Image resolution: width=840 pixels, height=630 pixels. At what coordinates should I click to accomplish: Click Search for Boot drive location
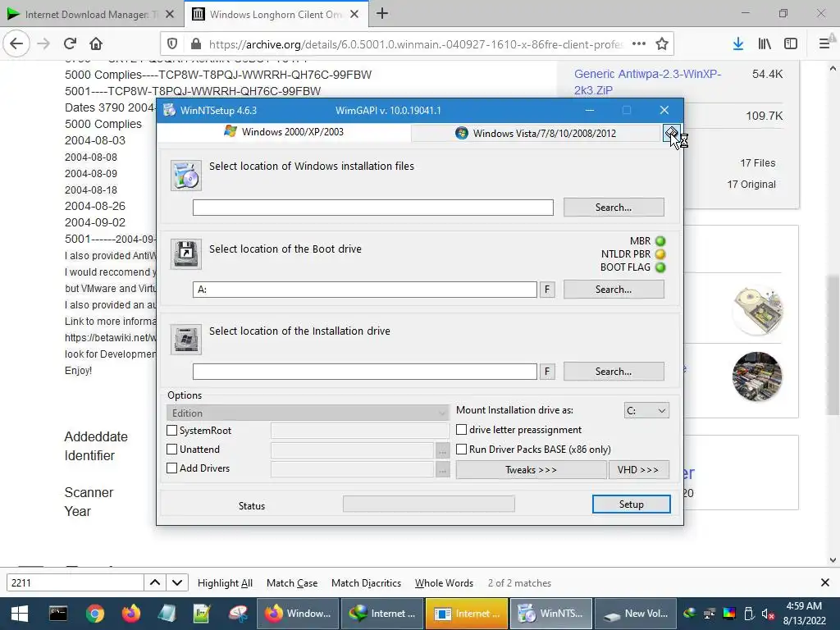614,290
